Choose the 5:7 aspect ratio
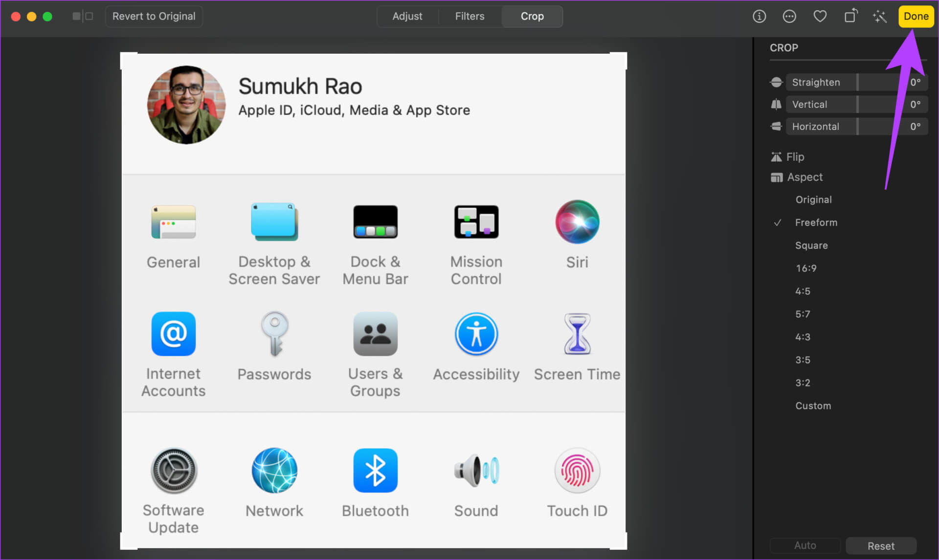This screenshot has width=939, height=560. pyautogui.click(x=803, y=314)
